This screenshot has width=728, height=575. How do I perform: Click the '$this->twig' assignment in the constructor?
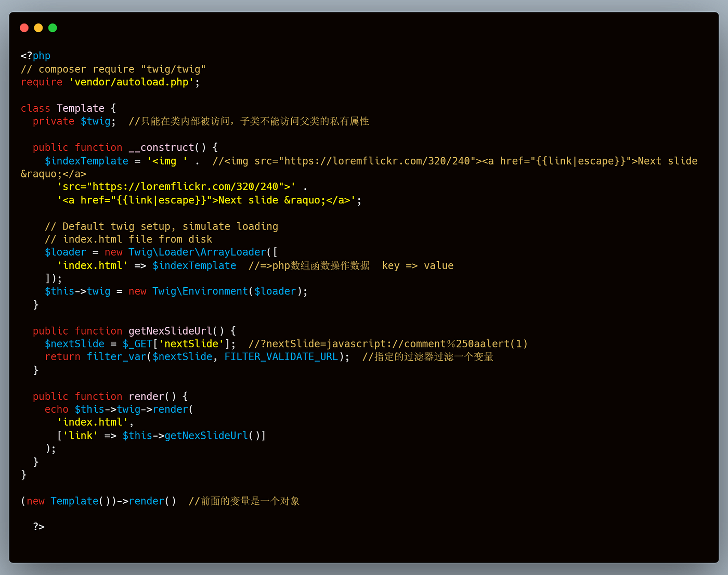77,291
